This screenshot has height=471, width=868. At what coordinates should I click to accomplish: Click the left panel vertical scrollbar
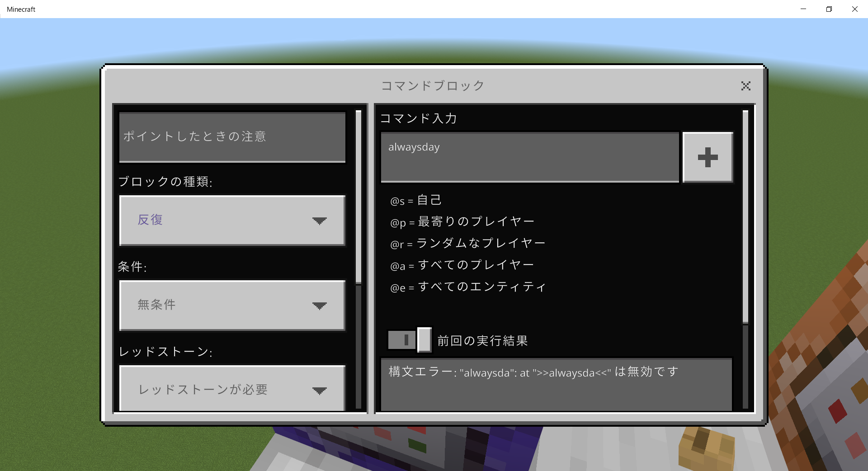click(359, 197)
